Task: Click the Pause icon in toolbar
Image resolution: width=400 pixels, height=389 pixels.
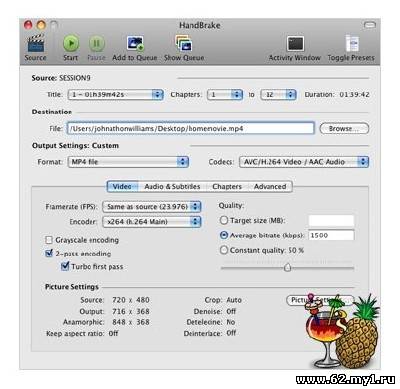Action: pos(96,43)
